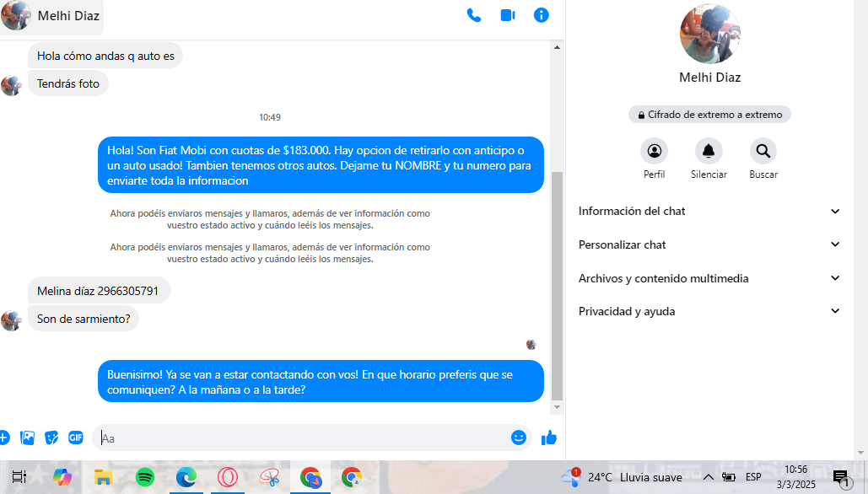Open Spotify from the taskbar
The width and height of the screenshot is (868, 494).
pyautogui.click(x=145, y=477)
